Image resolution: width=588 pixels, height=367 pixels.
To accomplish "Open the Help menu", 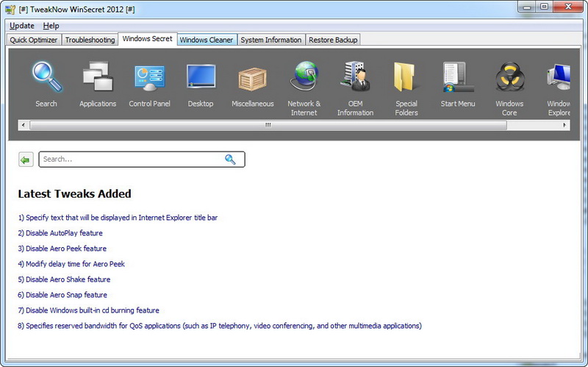I will tap(51, 26).
